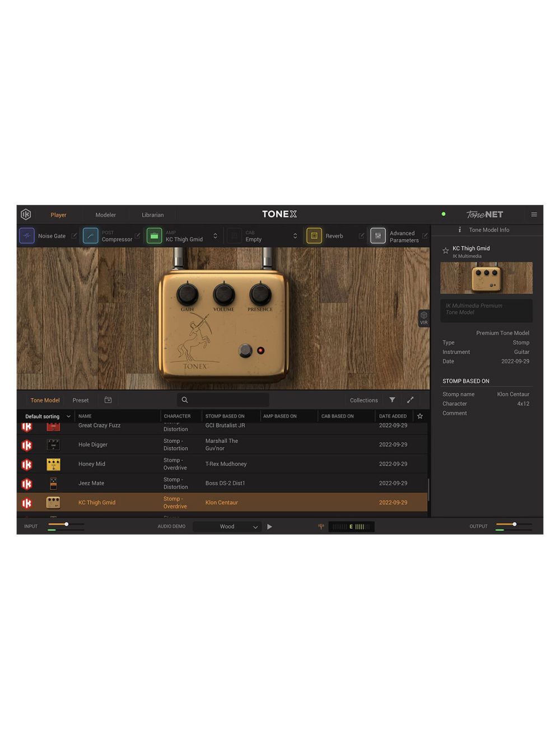
Task: Open the AMP block KC Thigh Gmid icon
Action: tap(154, 236)
